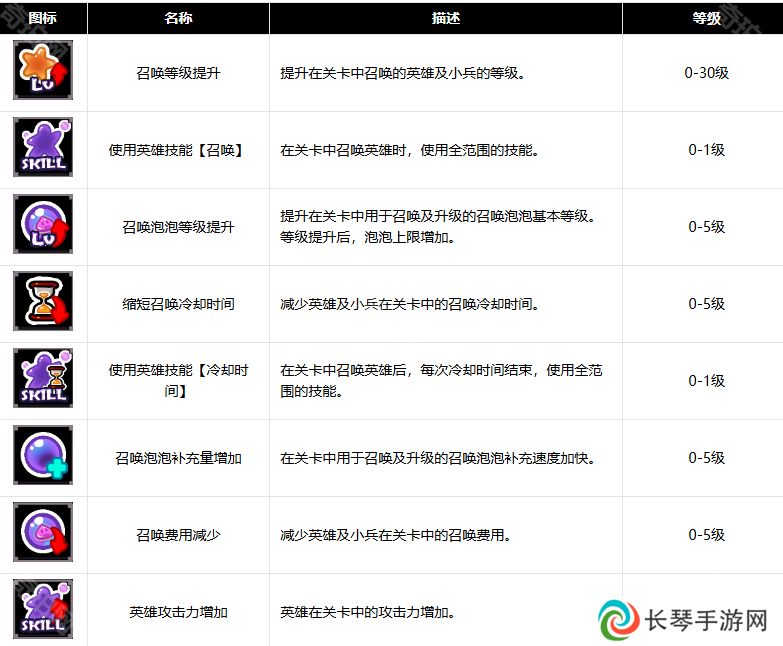Select the name 缩短召唤冷却时间
Screen dimensions: 783x646
[178, 304]
